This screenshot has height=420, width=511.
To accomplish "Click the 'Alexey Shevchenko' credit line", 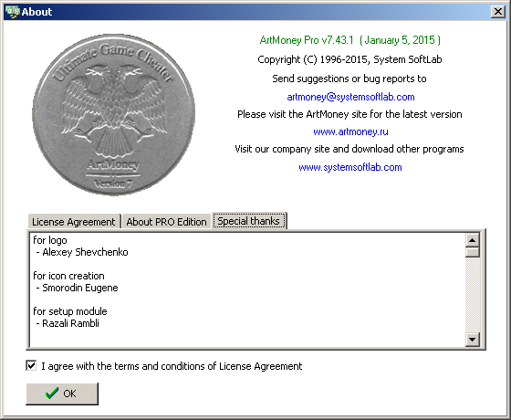I will pos(82,252).
